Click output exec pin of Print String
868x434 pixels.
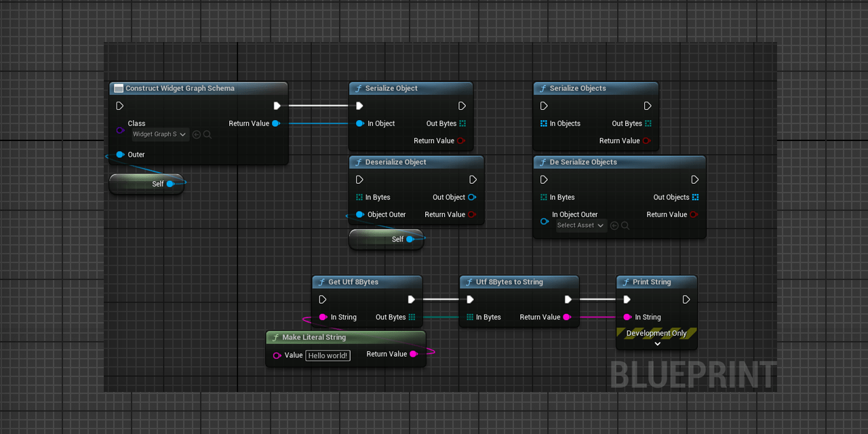click(686, 300)
